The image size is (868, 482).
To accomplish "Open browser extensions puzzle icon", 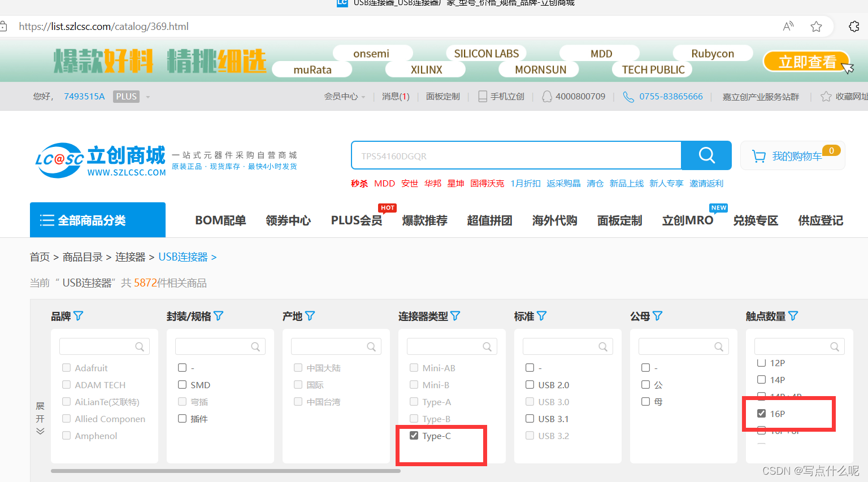I will click(854, 27).
